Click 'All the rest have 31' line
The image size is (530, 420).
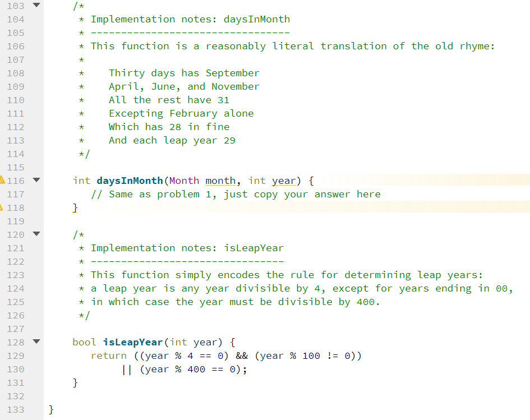[169, 100]
